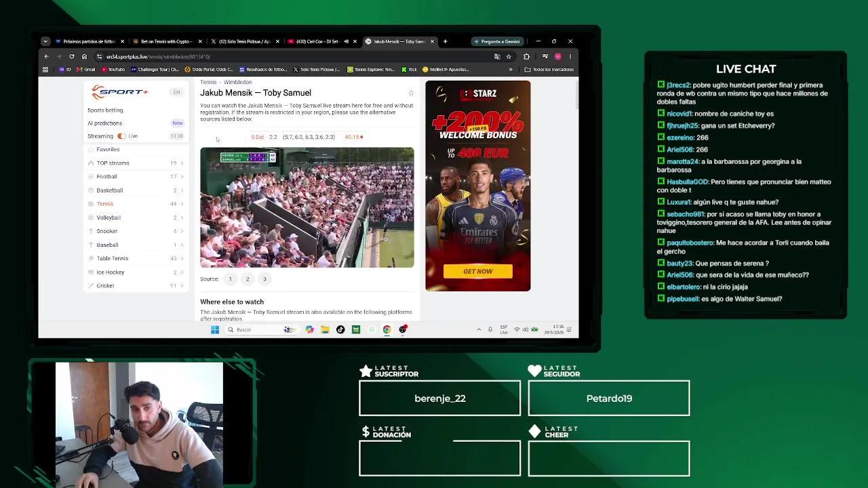Click the live match video player
868x488 pixels.
307,207
